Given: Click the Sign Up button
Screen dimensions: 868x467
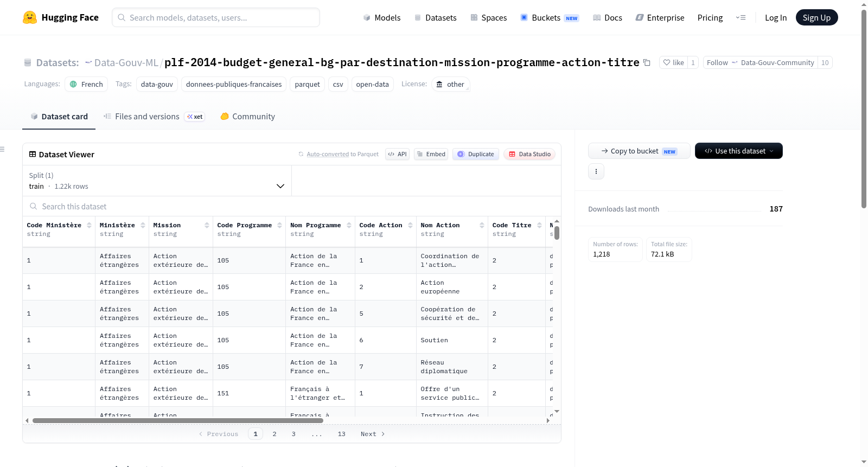Looking at the screenshot, I should coord(816,17).
